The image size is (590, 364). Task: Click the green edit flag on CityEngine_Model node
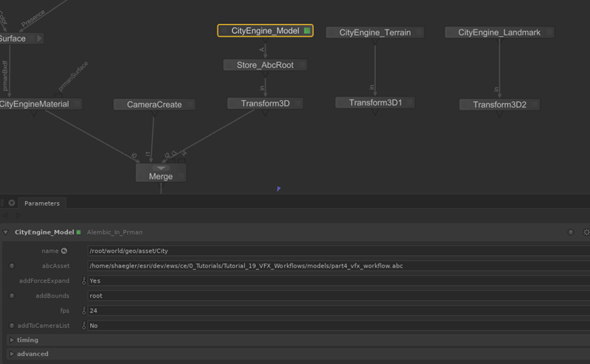click(x=307, y=31)
